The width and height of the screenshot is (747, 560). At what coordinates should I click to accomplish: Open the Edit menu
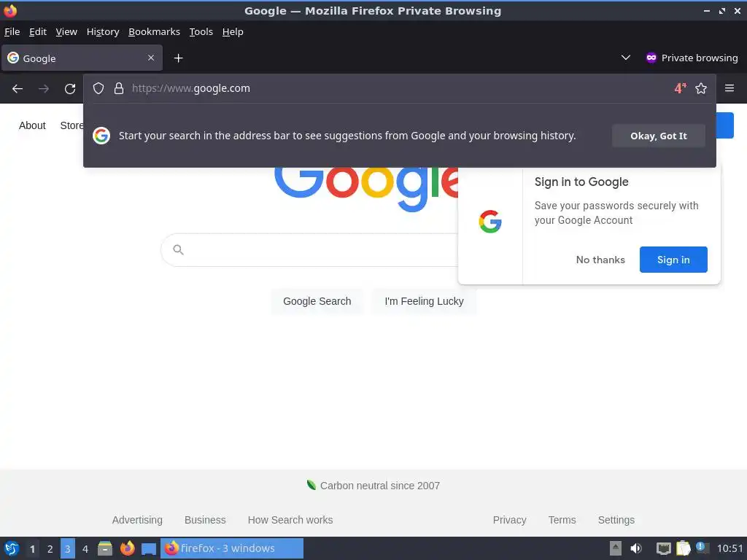pyautogui.click(x=38, y=32)
